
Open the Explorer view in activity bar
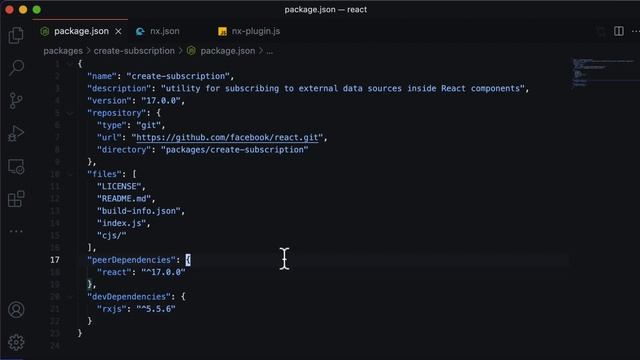pos(16,35)
